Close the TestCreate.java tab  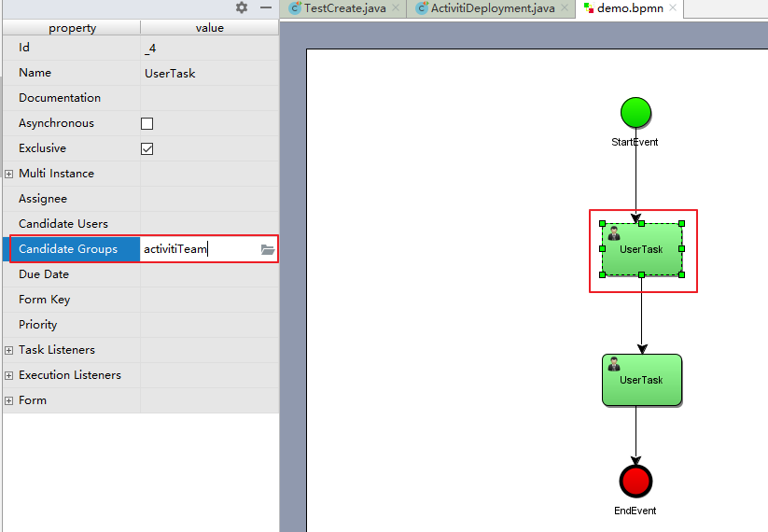(x=396, y=7)
